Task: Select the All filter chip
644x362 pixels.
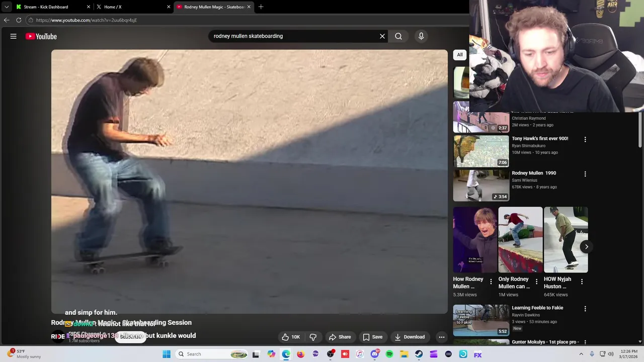Action: (459, 55)
